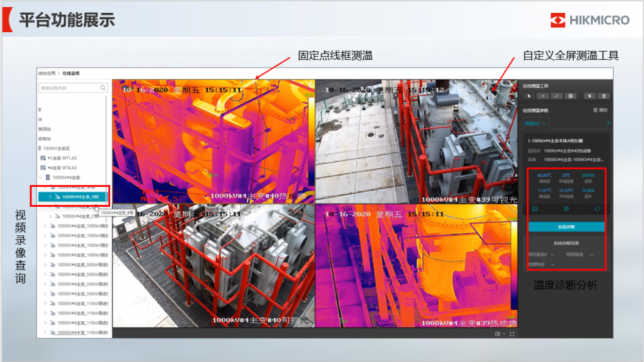Click the cancel-selection cursor tool icon

(x=590, y=96)
